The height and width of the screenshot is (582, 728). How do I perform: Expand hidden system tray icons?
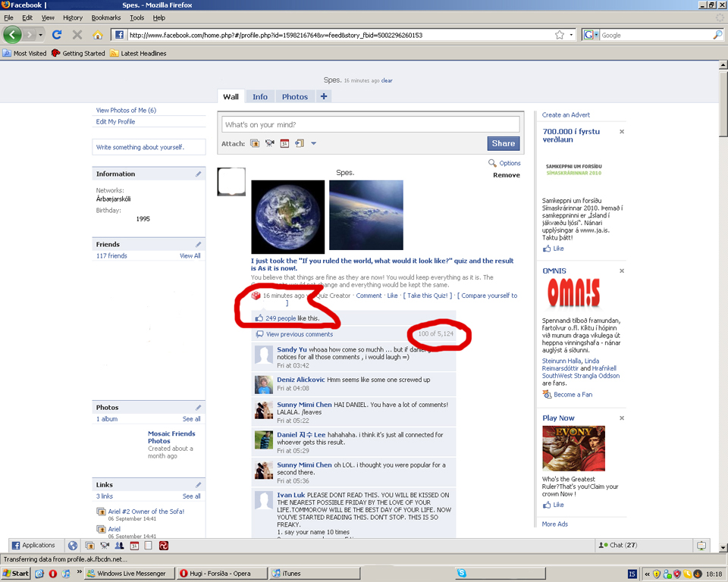click(x=647, y=574)
